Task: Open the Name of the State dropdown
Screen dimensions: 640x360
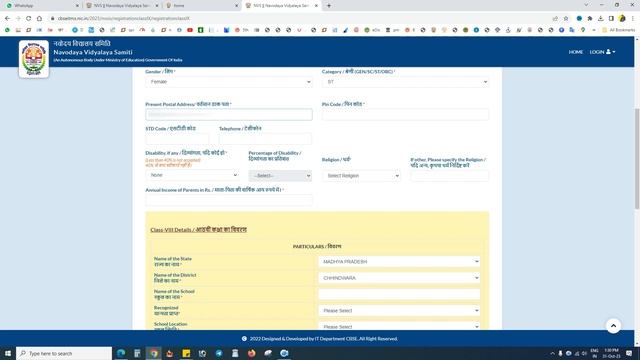Action: point(399,262)
